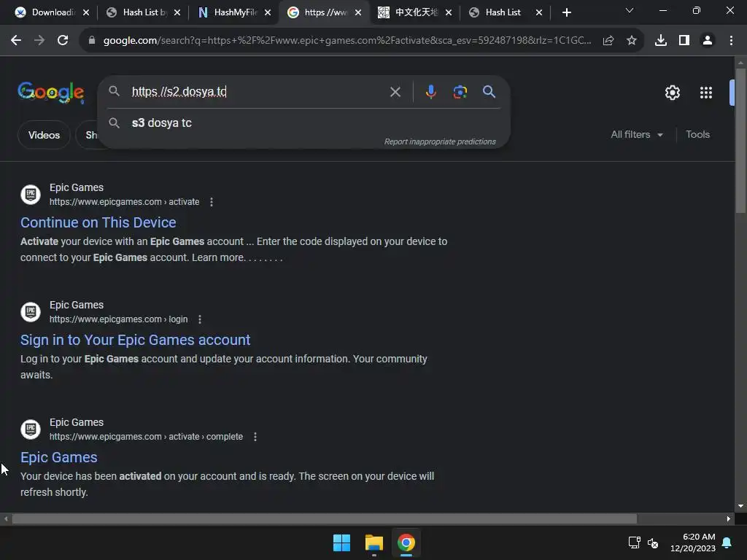Image resolution: width=747 pixels, height=560 pixels.
Task: Close the active Google search tab
Action: click(358, 12)
